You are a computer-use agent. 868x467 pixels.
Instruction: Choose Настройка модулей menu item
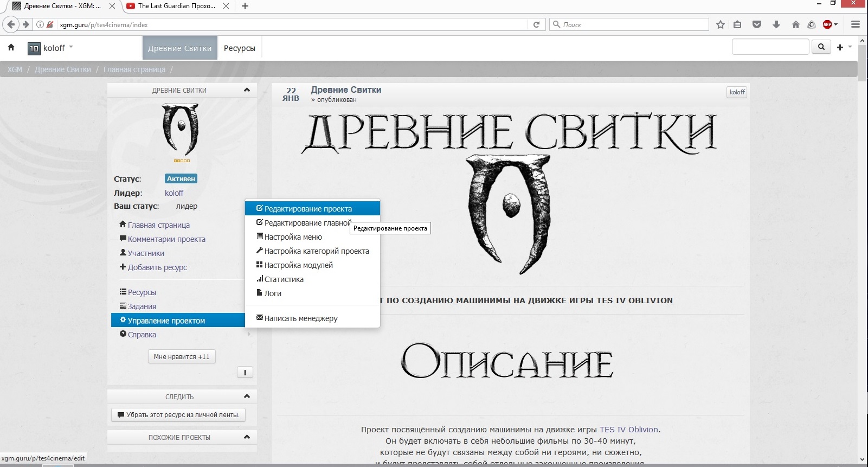pos(312,265)
